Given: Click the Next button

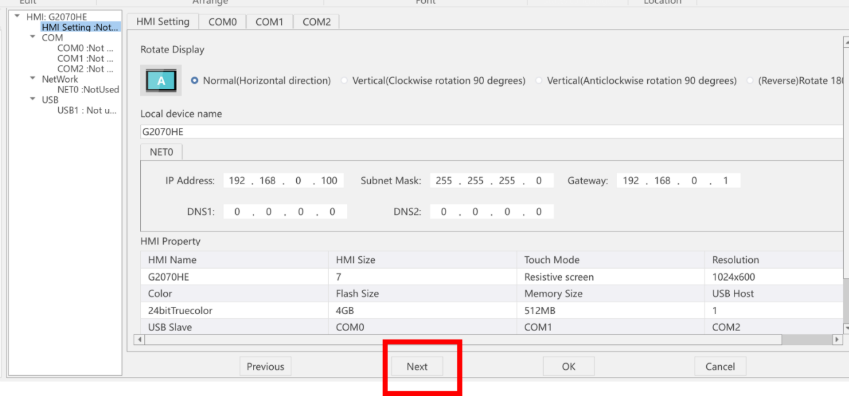Looking at the screenshot, I should (x=417, y=367).
